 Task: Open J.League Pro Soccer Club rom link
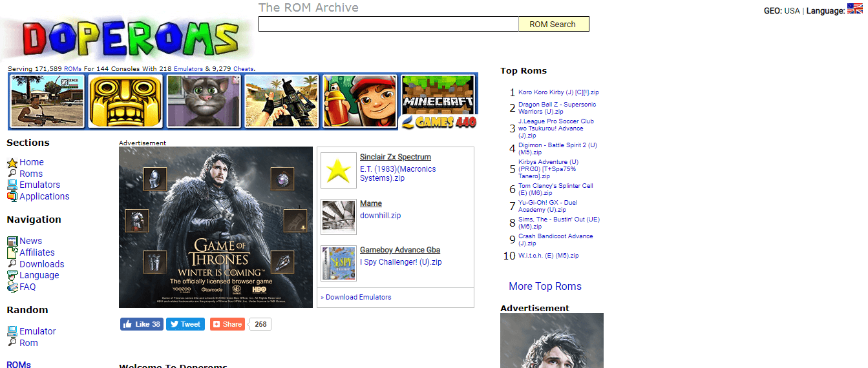(556, 128)
